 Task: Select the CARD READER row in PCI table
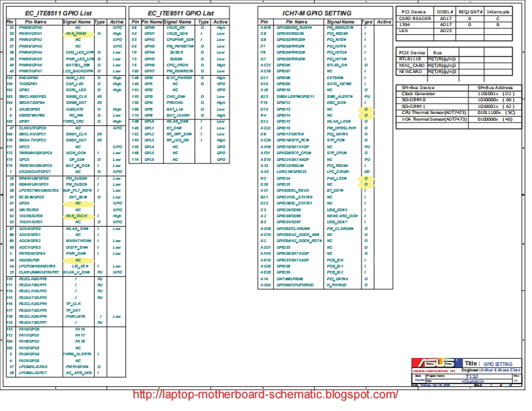415,19
